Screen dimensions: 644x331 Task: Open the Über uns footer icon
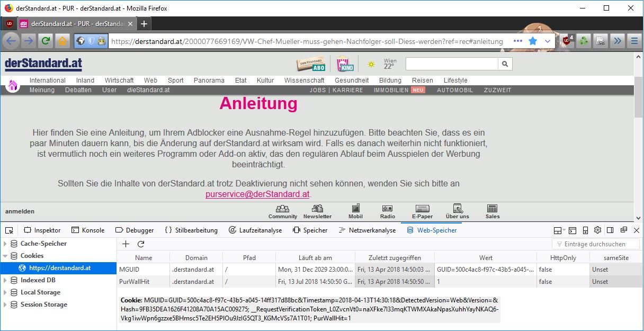[457, 212]
